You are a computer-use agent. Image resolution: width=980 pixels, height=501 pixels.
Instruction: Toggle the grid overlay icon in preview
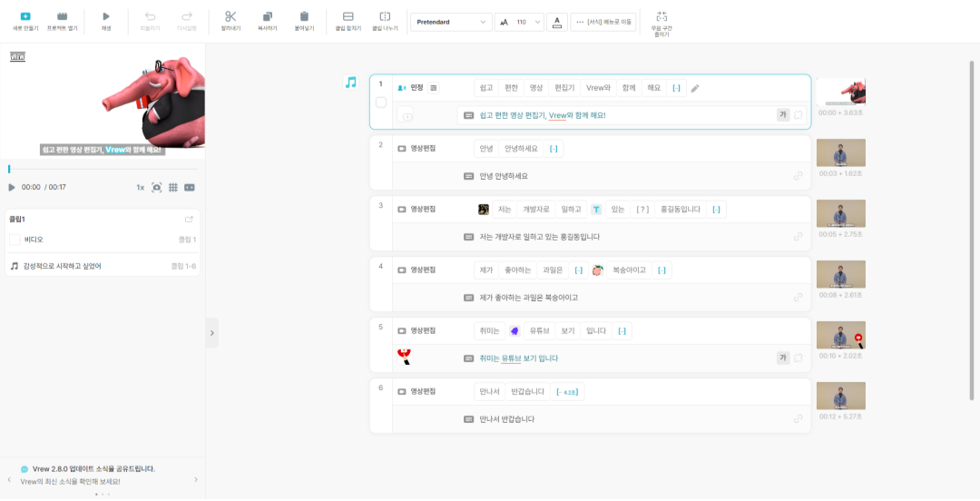[173, 187]
